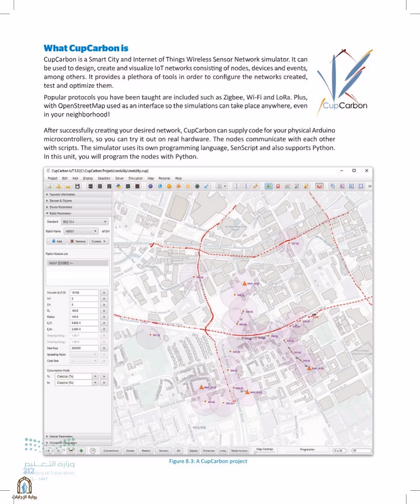Image resolution: width=420 pixels, height=504 pixels.
Task: Click the solid orange sphere node icon
Action: point(169,186)
